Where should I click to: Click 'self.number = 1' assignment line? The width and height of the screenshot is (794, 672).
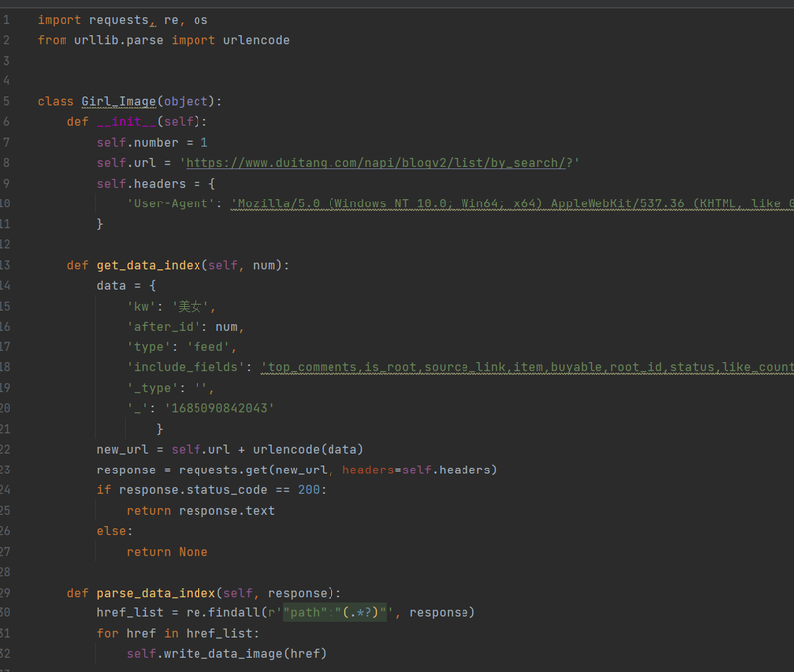click(x=153, y=143)
